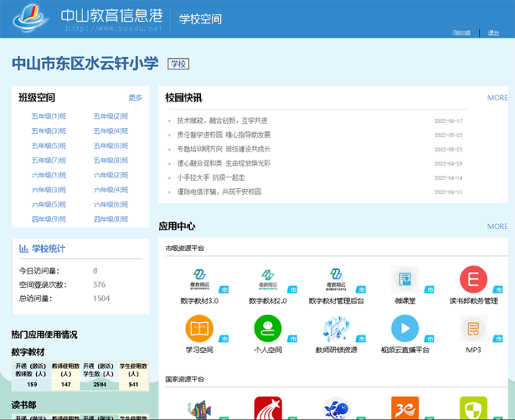Open the MP3 app icon
Viewport: 515px width, 420px height.
tap(473, 329)
